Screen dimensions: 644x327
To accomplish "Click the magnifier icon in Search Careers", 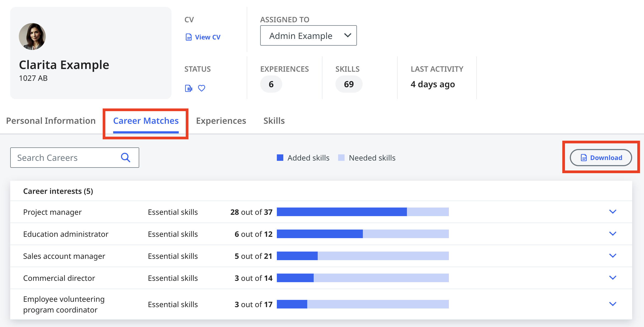I will point(126,158).
